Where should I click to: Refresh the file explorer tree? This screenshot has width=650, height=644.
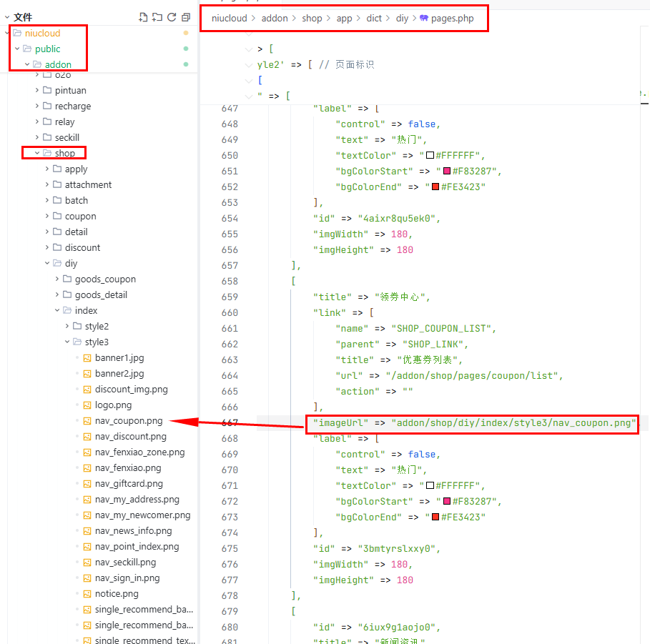(x=172, y=17)
